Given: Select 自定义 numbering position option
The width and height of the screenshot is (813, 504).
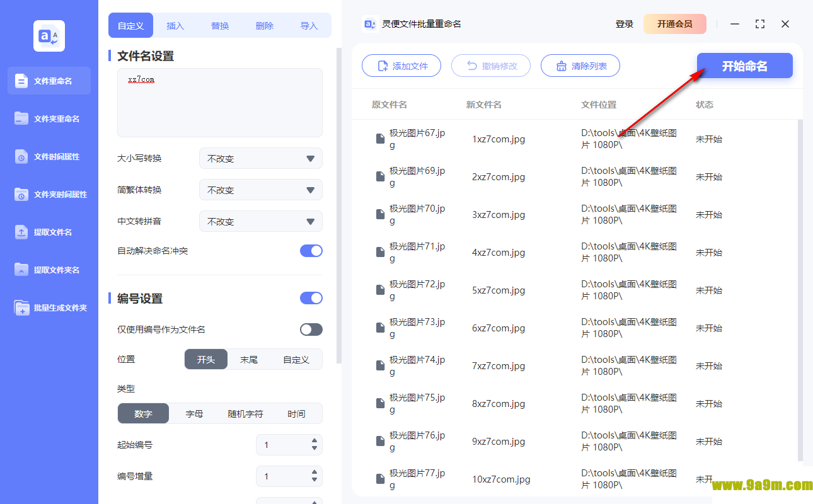Looking at the screenshot, I should coord(296,359).
